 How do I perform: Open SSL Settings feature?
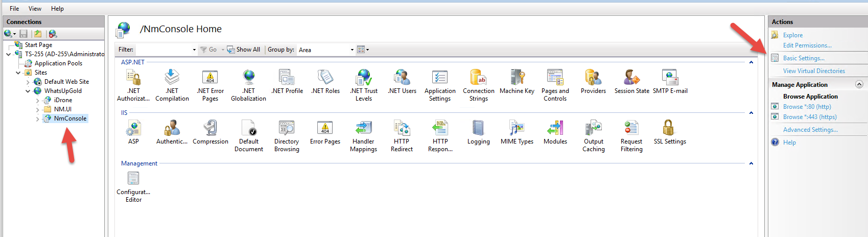coord(670,132)
